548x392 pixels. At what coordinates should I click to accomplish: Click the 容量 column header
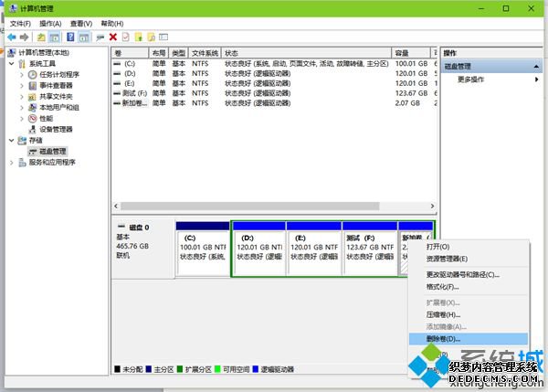tap(411, 53)
